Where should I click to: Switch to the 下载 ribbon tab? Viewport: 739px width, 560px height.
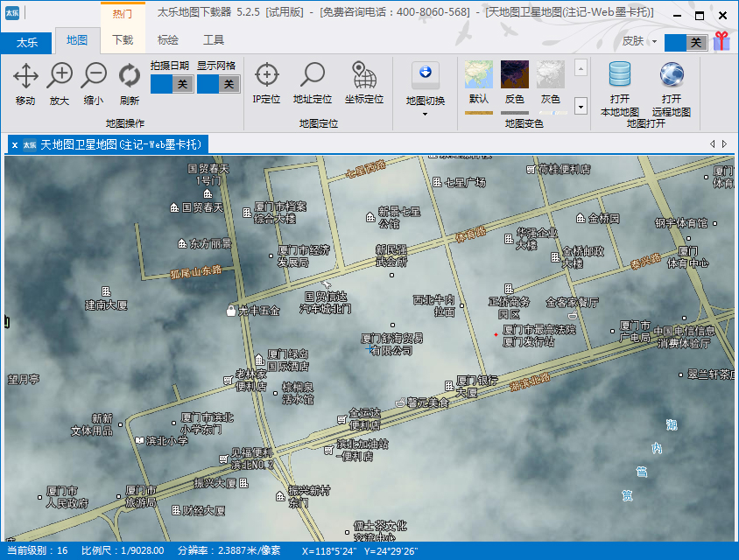point(123,40)
